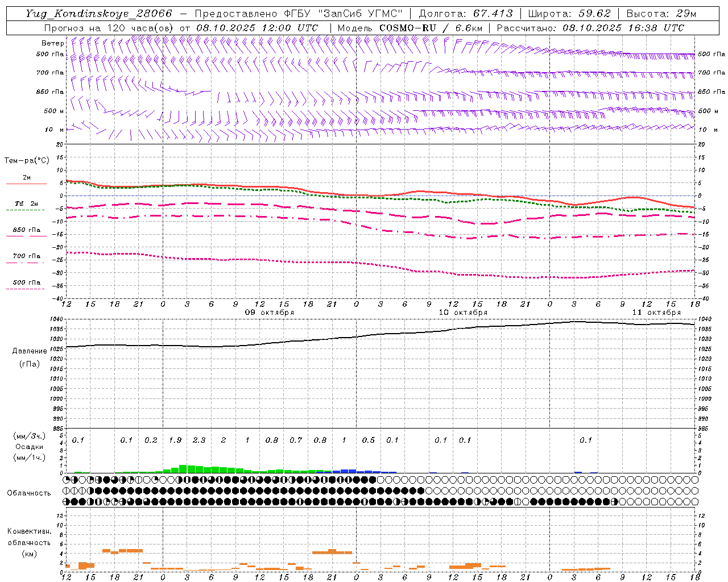Viewport: 728px width, 582px height.
Task: Click the Давление panel label
Action: (30, 351)
